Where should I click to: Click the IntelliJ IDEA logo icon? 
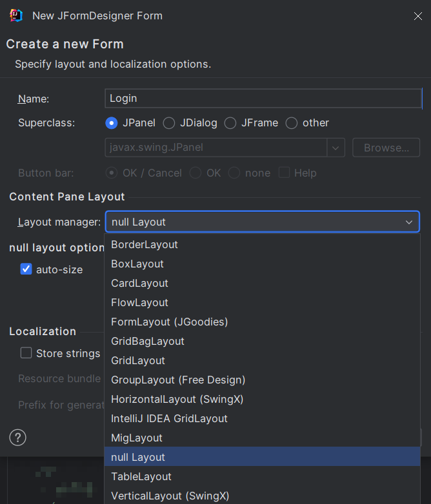[16, 15]
